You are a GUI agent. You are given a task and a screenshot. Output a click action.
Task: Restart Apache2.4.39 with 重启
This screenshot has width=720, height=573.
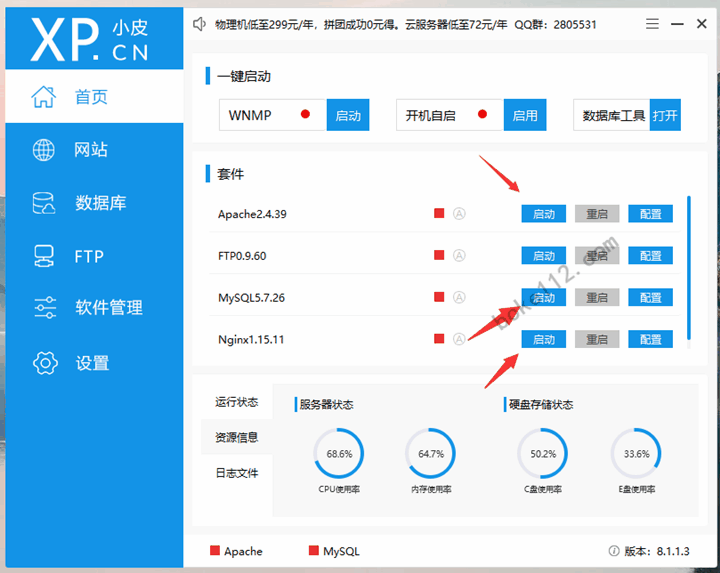[x=597, y=213]
